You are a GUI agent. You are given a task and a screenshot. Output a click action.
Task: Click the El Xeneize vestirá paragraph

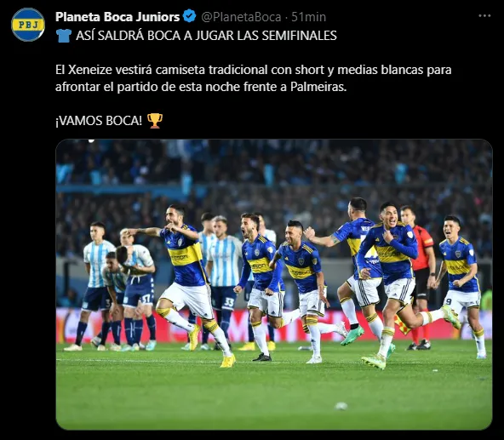(254, 78)
